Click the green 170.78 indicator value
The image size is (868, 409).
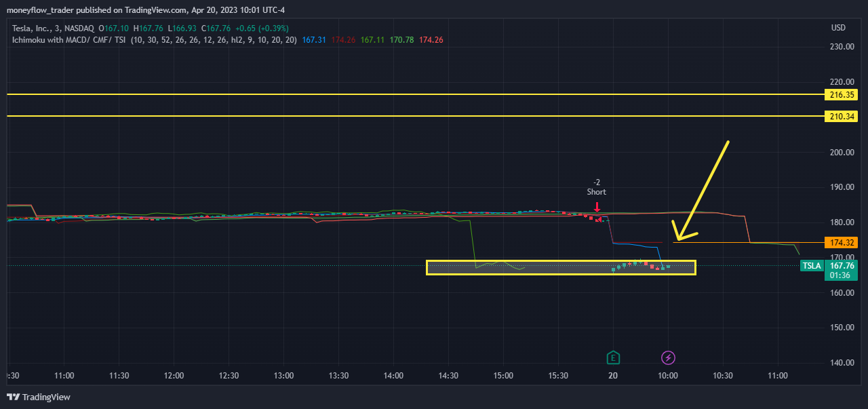click(x=402, y=40)
